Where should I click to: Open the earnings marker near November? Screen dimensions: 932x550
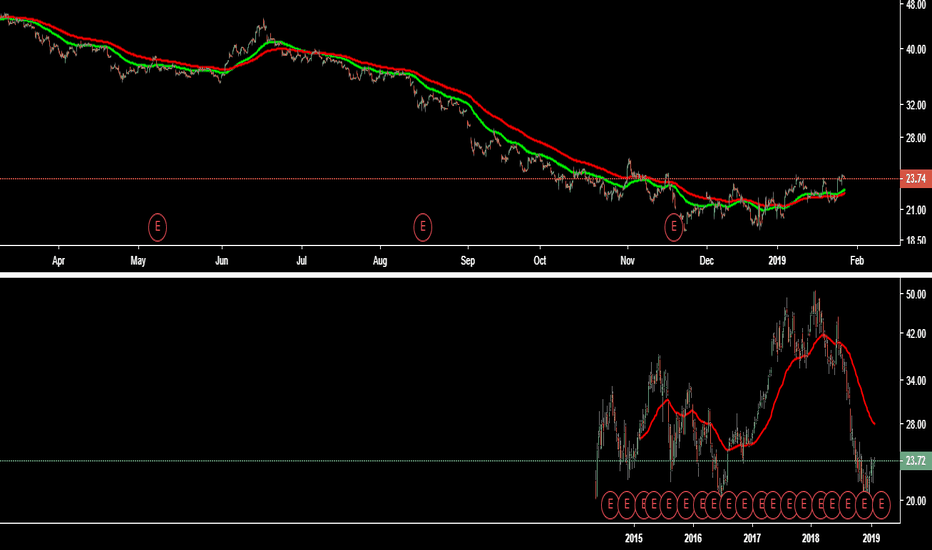click(x=673, y=227)
